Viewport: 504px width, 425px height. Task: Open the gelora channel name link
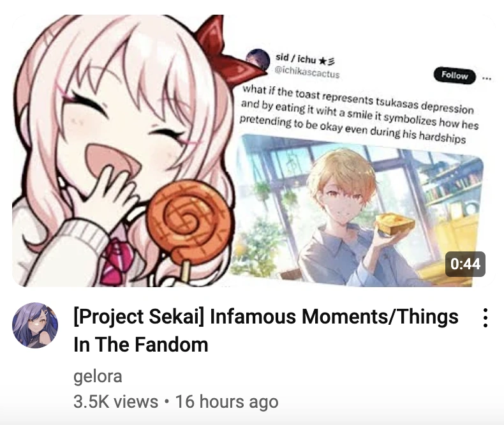(98, 377)
